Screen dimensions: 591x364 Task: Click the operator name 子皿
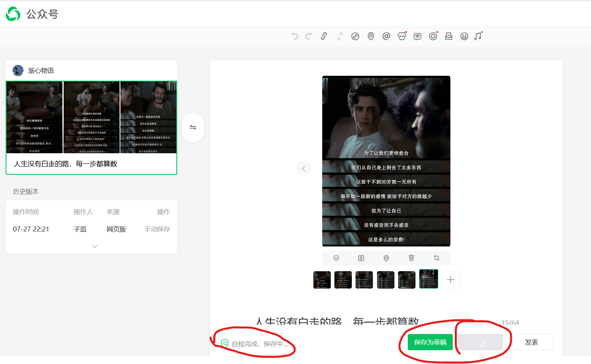coord(80,229)
